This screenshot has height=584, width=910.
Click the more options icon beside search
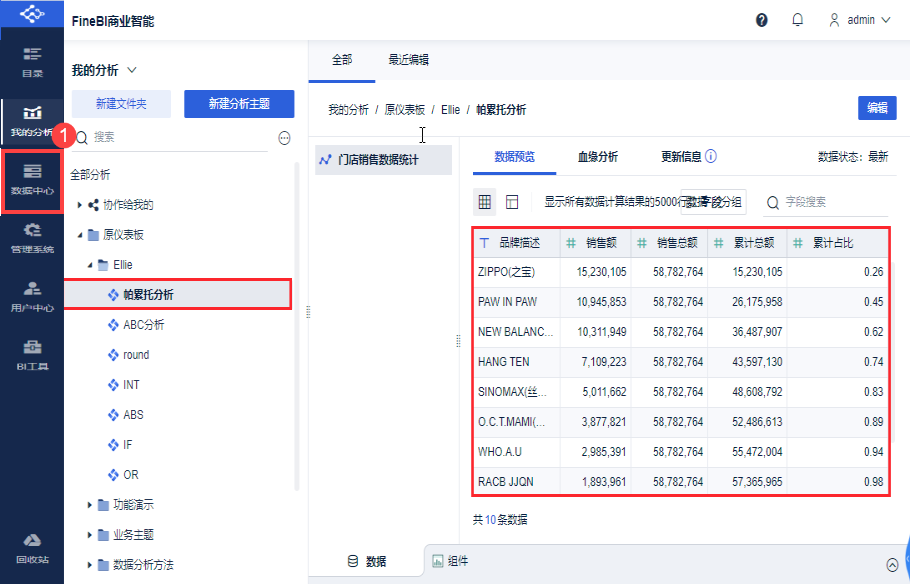(284, 138)
